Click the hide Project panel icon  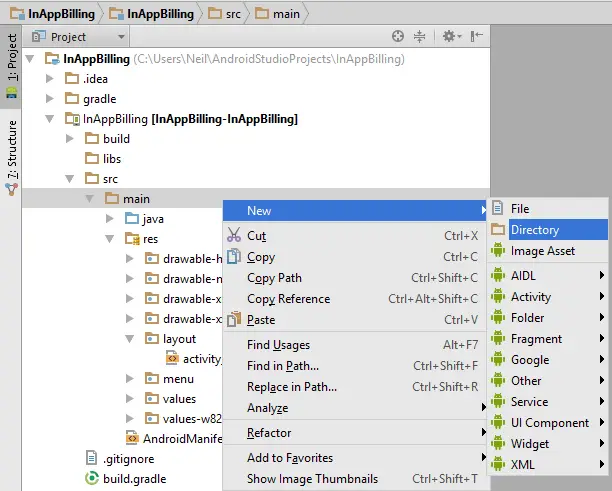tap(477, 36)
